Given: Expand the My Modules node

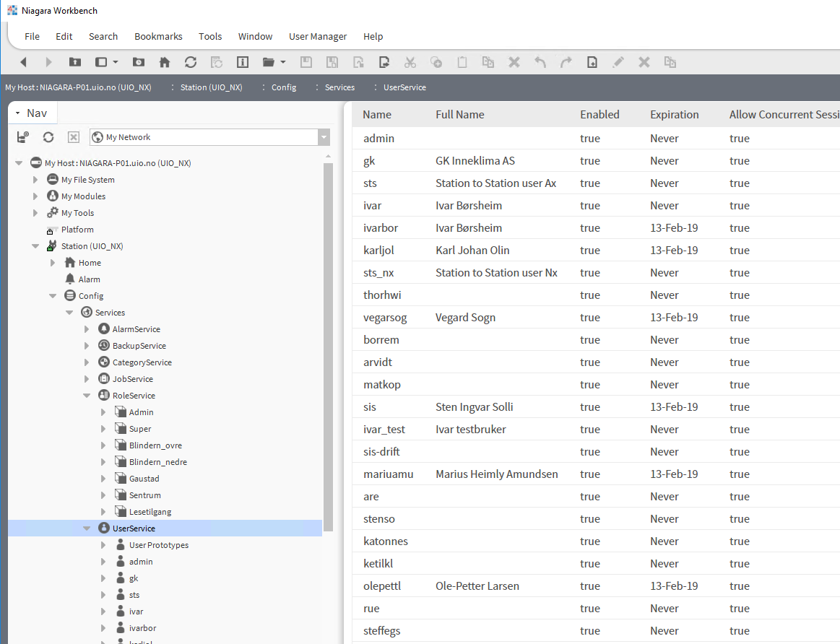Looking at the screenshot, I should tap(35, 196).
